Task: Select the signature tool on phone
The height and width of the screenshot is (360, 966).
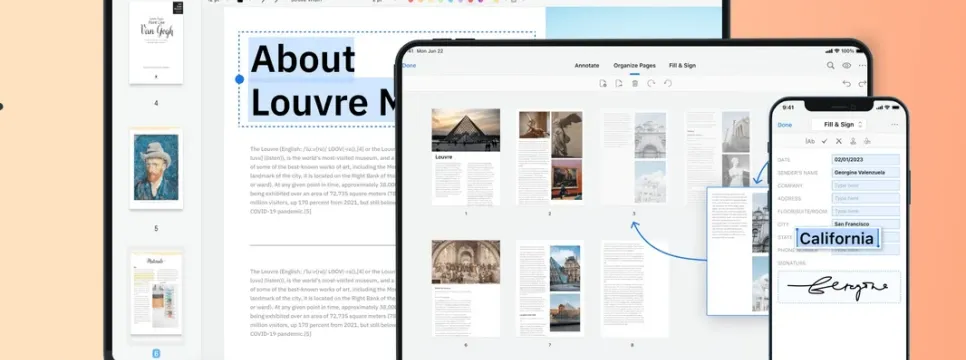Action: click(x=853, y=141)
